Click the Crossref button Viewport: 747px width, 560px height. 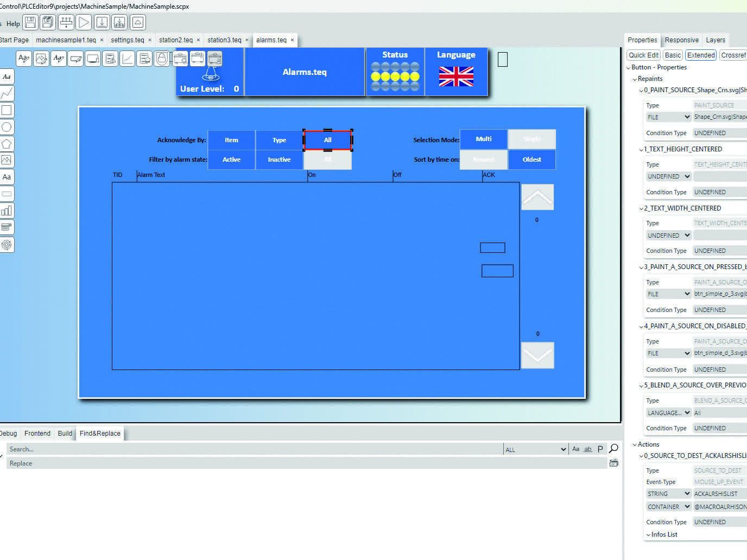point(733,55)
